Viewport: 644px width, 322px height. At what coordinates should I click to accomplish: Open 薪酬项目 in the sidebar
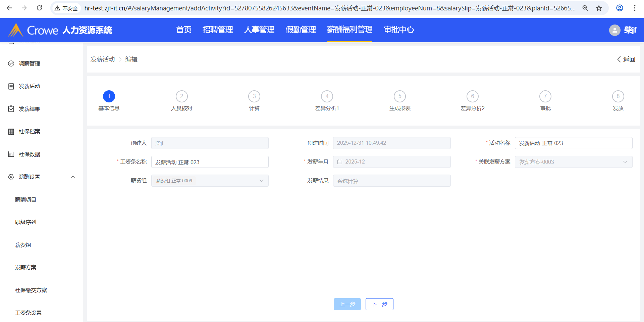pyautogui.click(x=25, y=200)
